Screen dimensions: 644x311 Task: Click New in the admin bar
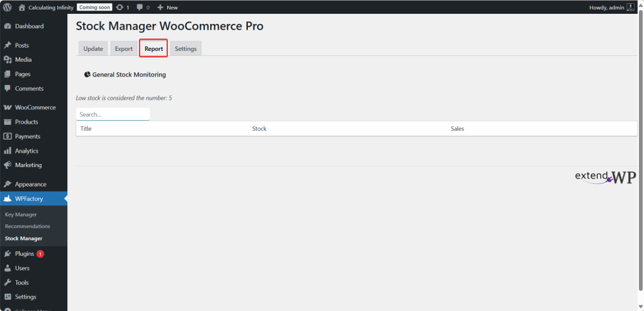[x=172, y=8]
